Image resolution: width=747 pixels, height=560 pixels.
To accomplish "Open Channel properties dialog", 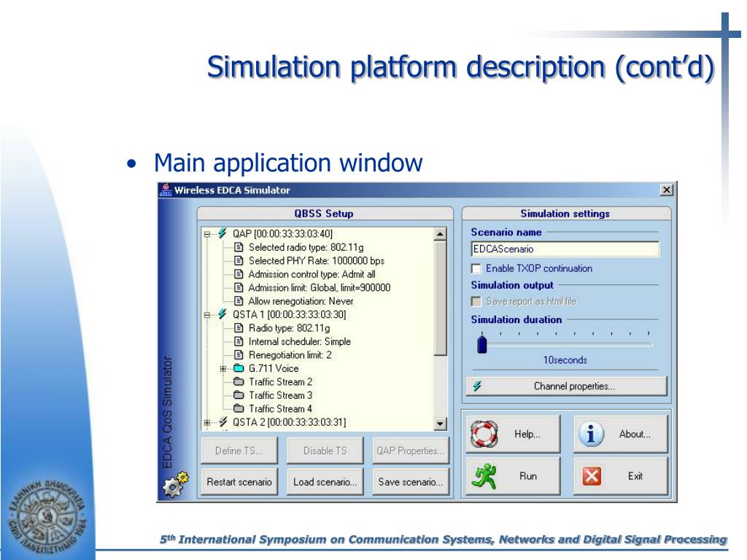I will pyautogui.click(x=566, y=386).
